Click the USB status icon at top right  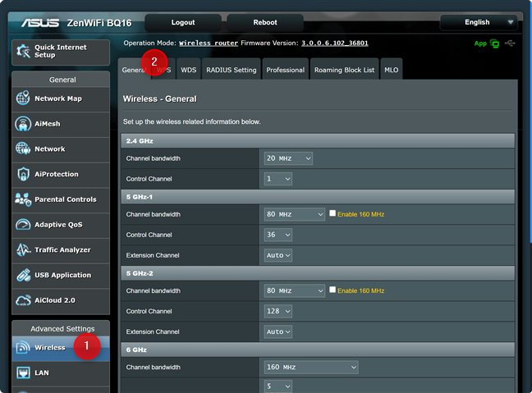(x=510, y=43)
